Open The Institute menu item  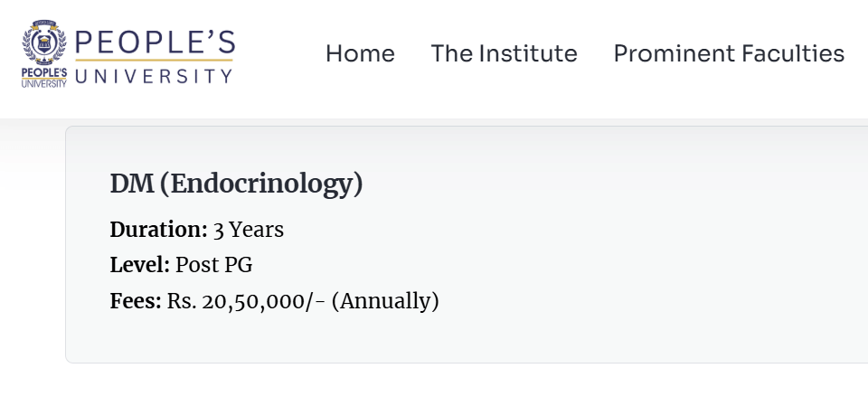point(504,54)
